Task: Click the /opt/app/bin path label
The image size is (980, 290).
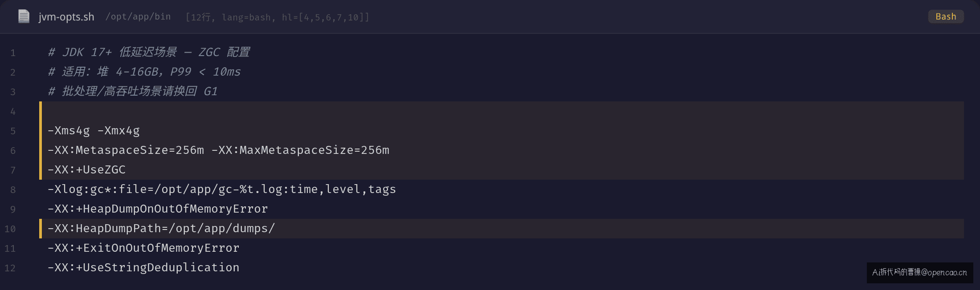Action: 138,16
